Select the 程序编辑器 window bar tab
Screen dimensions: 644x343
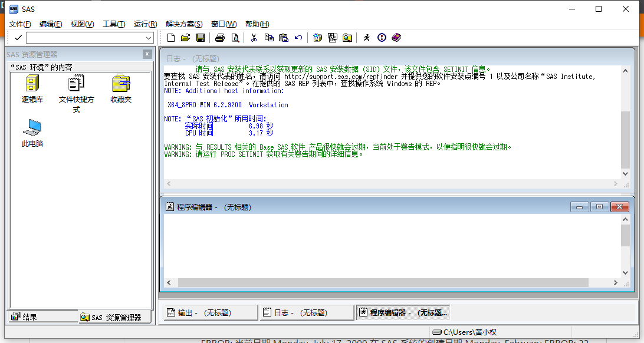[403, 312]
